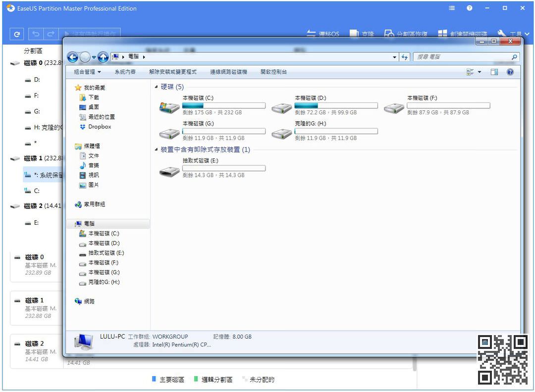The image size is (535, 392).
Task: Click the EaseUS redo button
Action: click(x=51, y=34)
